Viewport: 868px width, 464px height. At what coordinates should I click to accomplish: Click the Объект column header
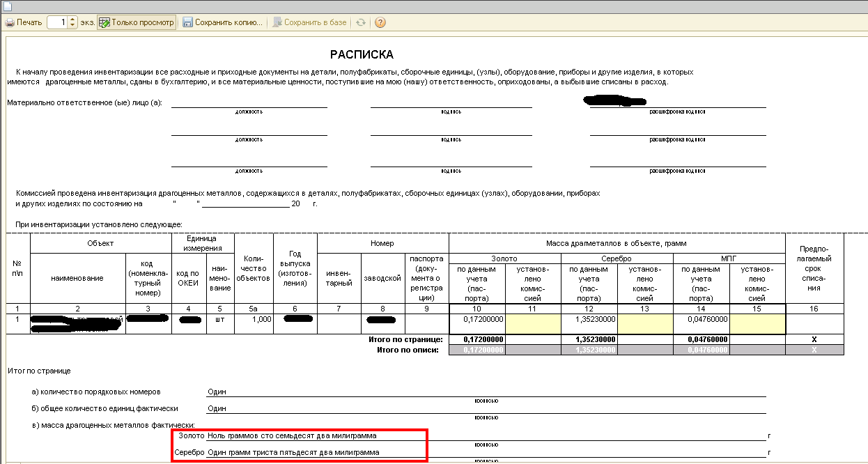click(x=100, y=243)
